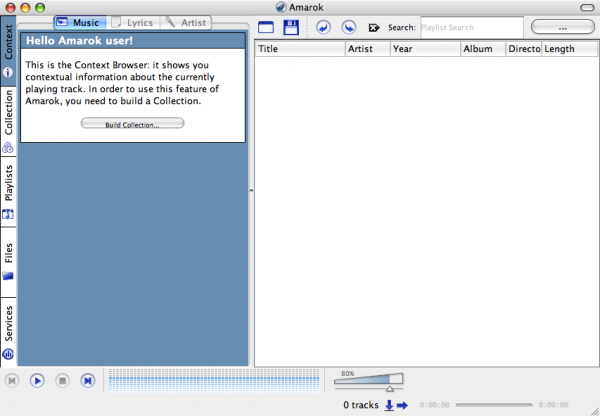Click the Build Collection button
The width and height of the screenshot is (600, 416).
(132, 124)
